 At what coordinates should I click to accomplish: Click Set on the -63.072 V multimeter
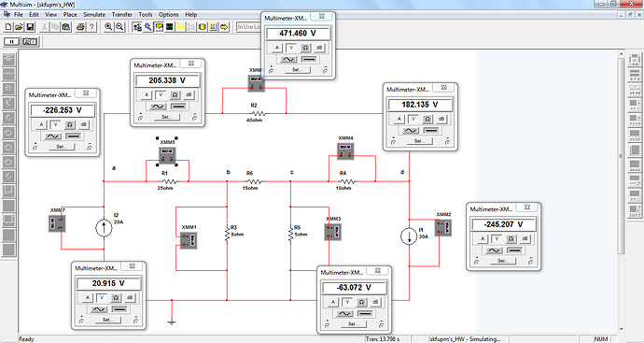pyautogui.click(x=353, y=324)
